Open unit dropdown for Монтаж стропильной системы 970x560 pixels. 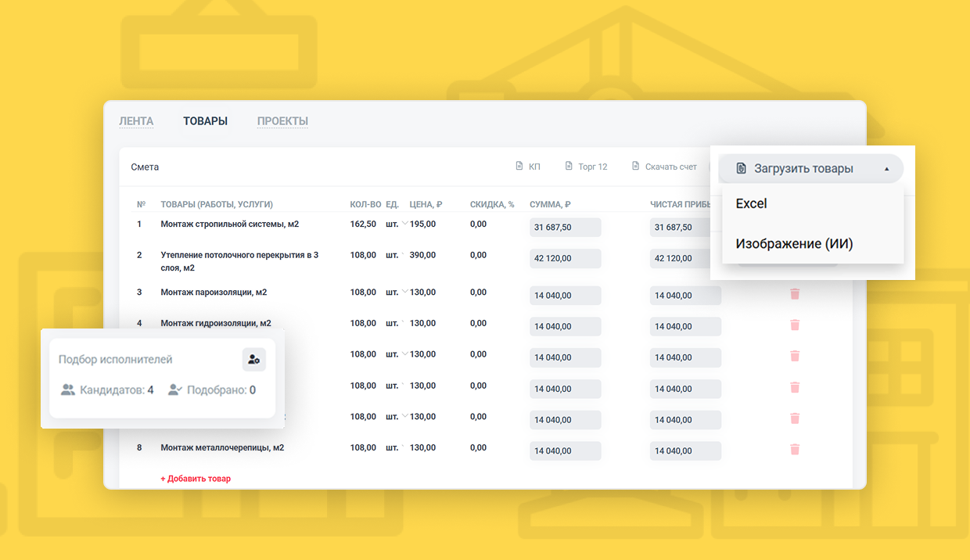coord(404,224)
